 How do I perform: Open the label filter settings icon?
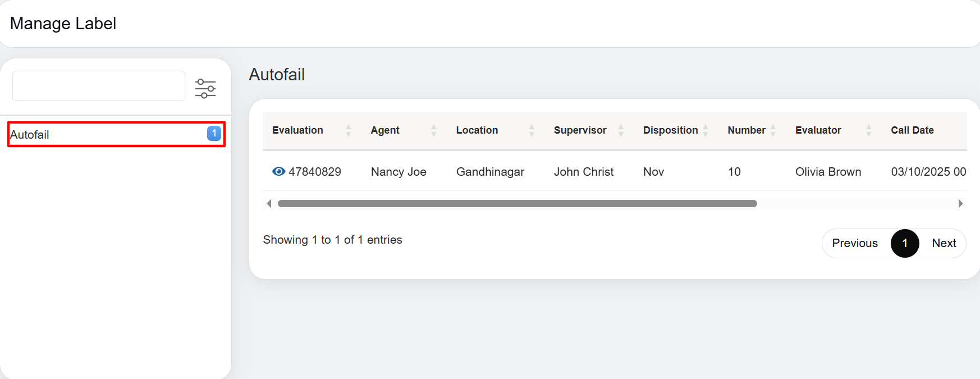pos(205,88)
